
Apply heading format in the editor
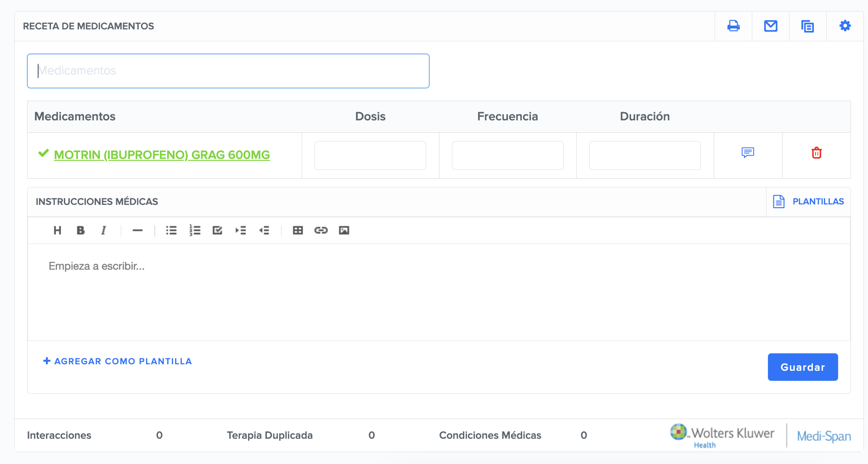(57, 230)
